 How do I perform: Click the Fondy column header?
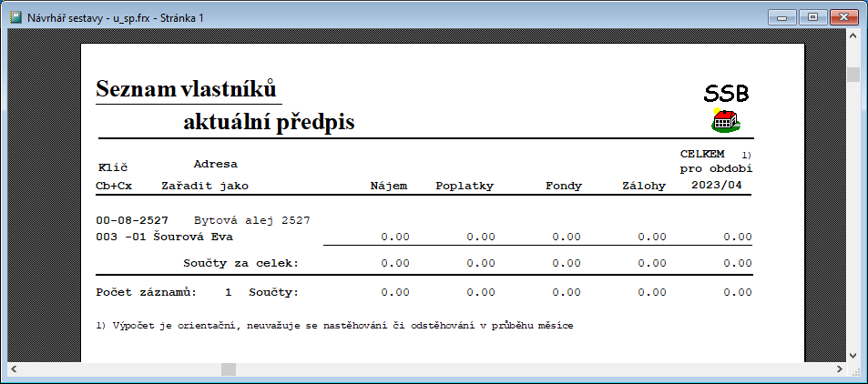point(563,186)
